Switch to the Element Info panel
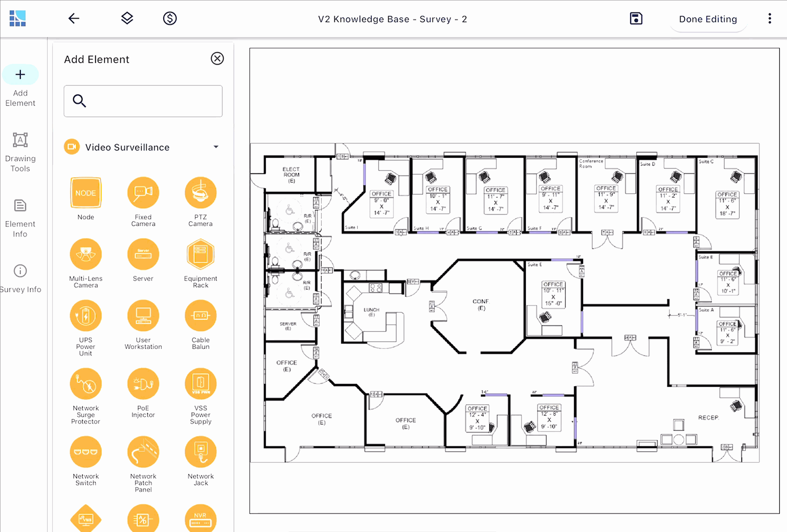 20,216
